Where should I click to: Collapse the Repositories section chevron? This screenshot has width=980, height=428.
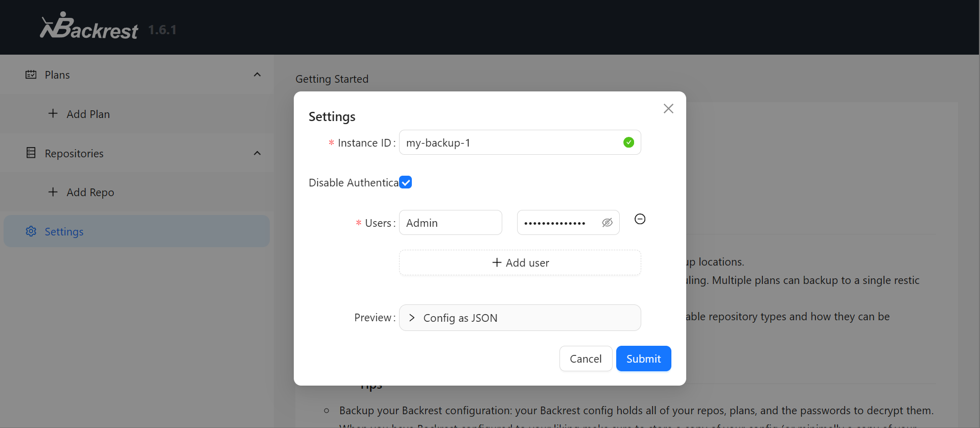257,153
